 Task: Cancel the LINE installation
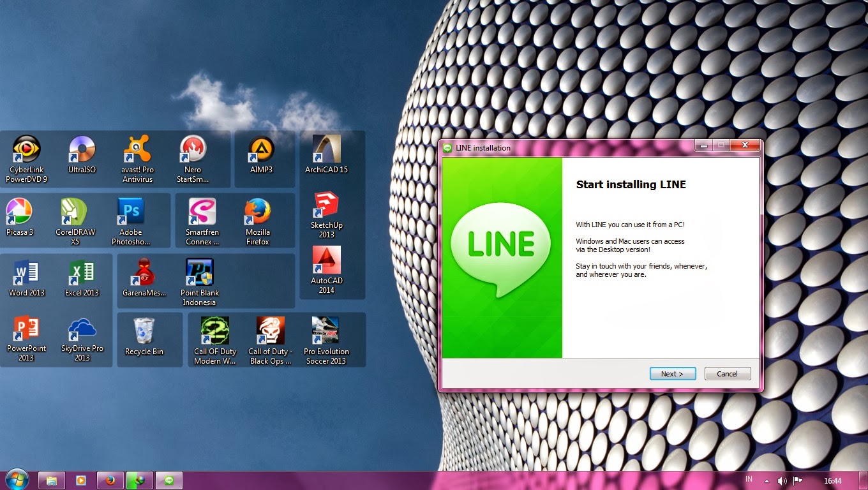(x=728, y=374)
